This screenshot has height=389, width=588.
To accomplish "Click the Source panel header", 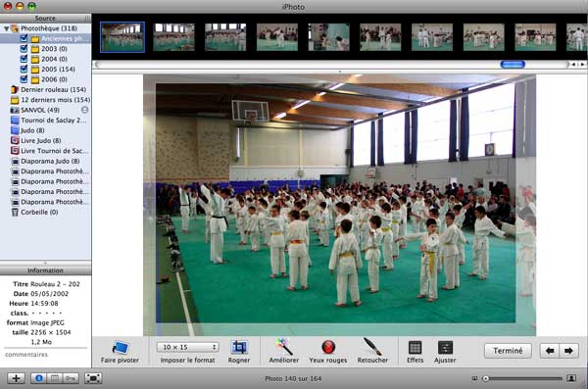I will pyautogui.click(x=45, y=19).
